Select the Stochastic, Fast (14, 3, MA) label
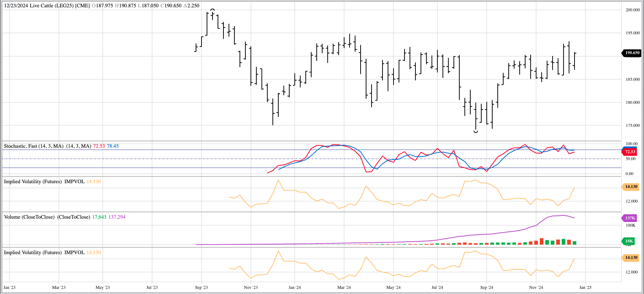 click(x=34, y=146)
